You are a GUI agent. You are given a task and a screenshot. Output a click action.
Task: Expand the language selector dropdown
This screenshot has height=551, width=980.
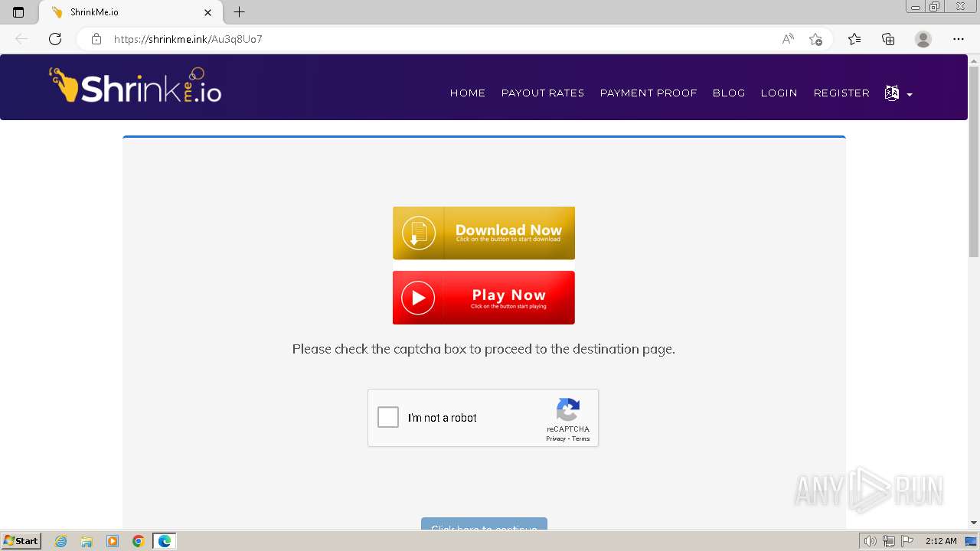(x=898, y=93)
